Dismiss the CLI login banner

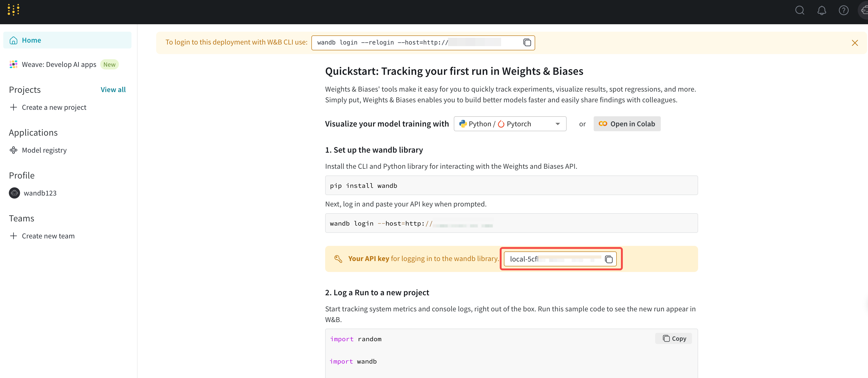(855, 43)
